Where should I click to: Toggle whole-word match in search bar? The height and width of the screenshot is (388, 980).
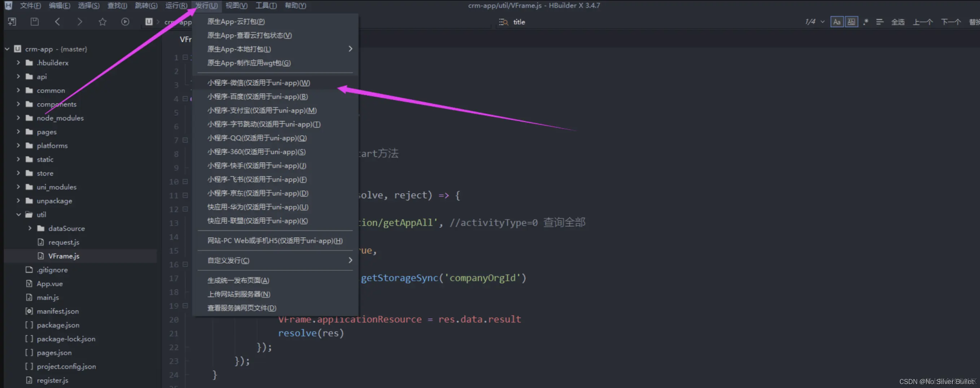(851, 22)
